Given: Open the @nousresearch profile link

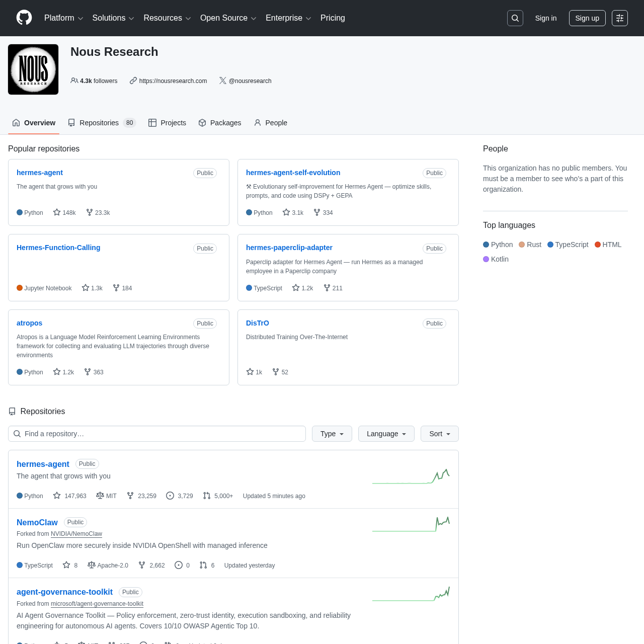Looking at the screenshot, I should pos(250,80).
